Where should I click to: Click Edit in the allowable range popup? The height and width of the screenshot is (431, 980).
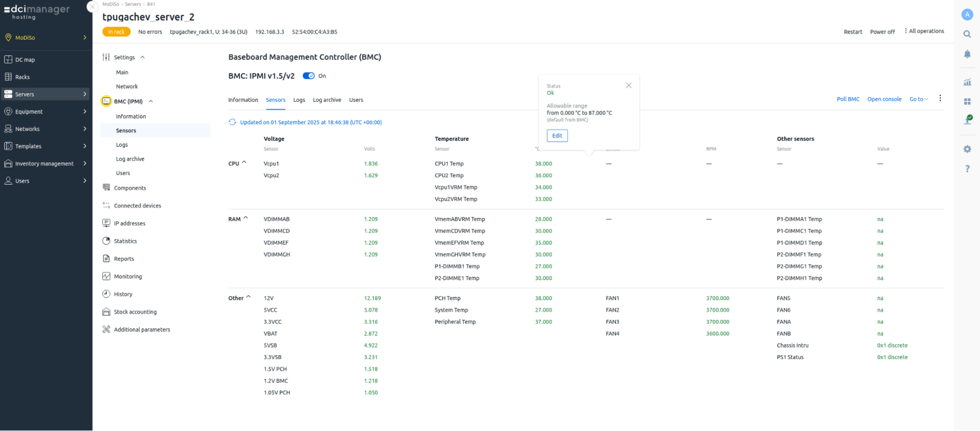(557, 136)
